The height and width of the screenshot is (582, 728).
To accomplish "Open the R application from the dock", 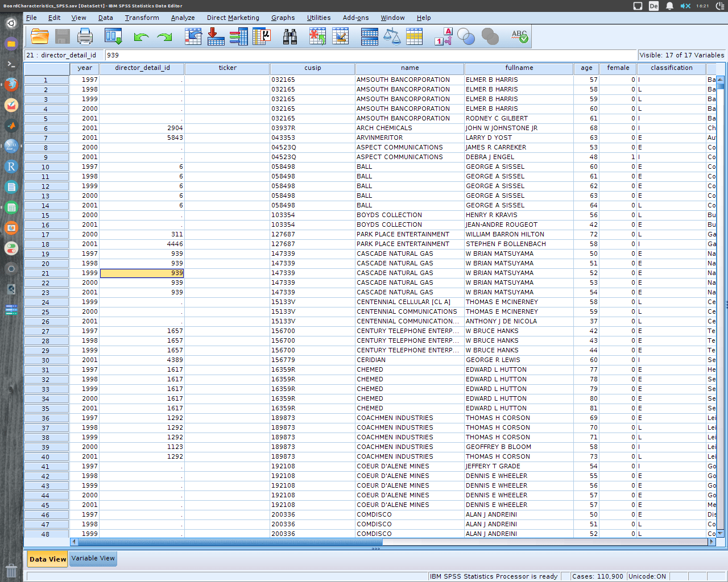I will click(11, 167).
